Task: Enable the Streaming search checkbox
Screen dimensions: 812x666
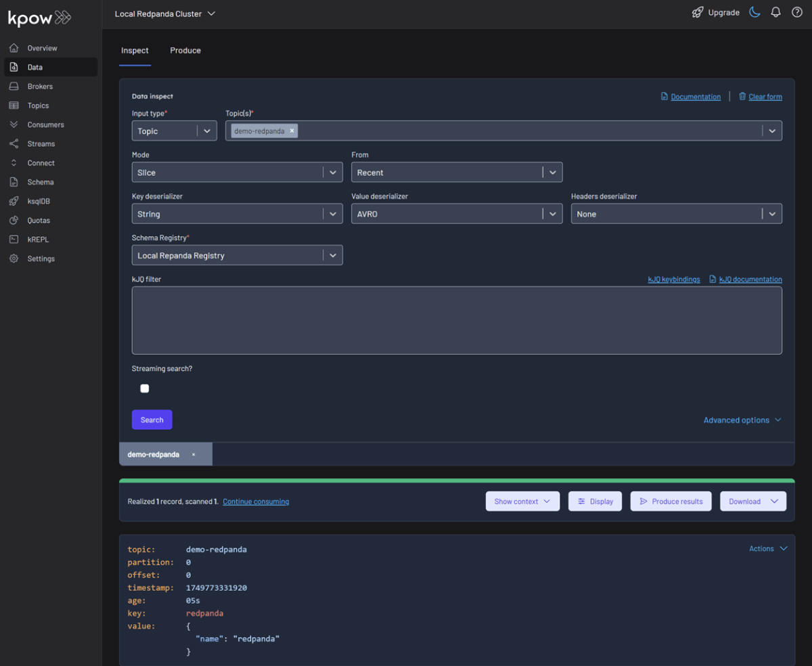Action: pyautogui.click(x=144, y=388)
